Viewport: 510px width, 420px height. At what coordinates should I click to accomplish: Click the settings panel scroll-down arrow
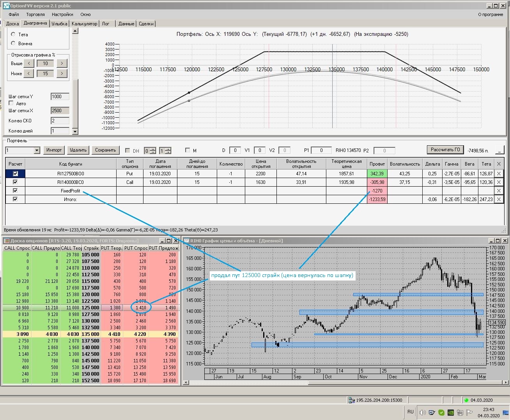point(75,132)
